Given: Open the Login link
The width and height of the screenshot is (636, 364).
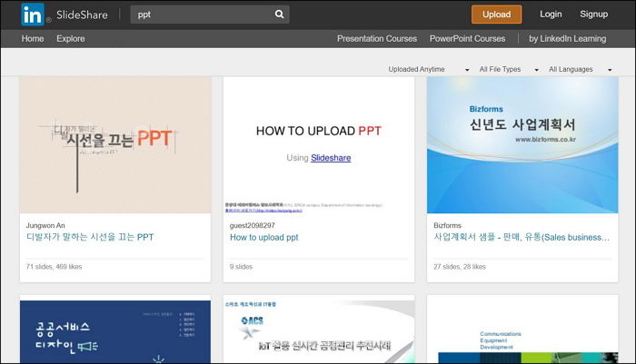Looking at the screenshot, I should (x=551, y=15).
